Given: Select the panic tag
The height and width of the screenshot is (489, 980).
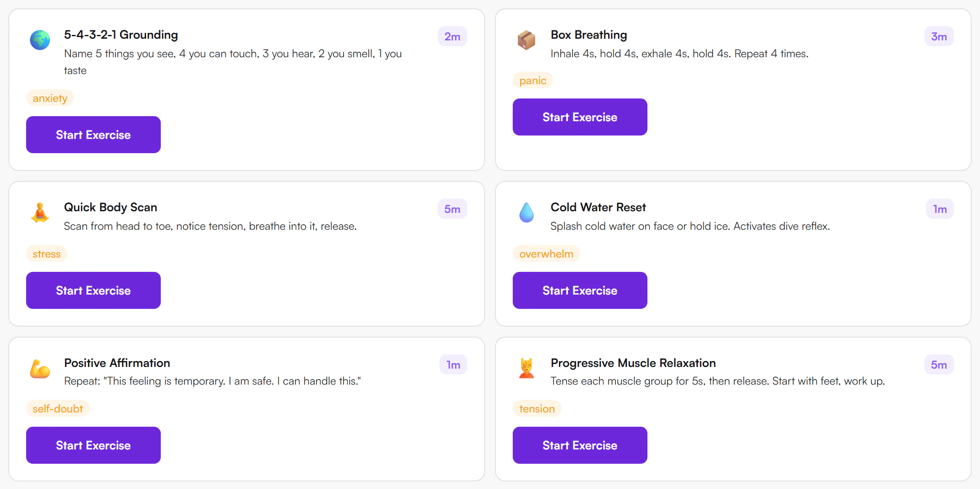Looking at the screenshot, I should [x=533, y=80].
